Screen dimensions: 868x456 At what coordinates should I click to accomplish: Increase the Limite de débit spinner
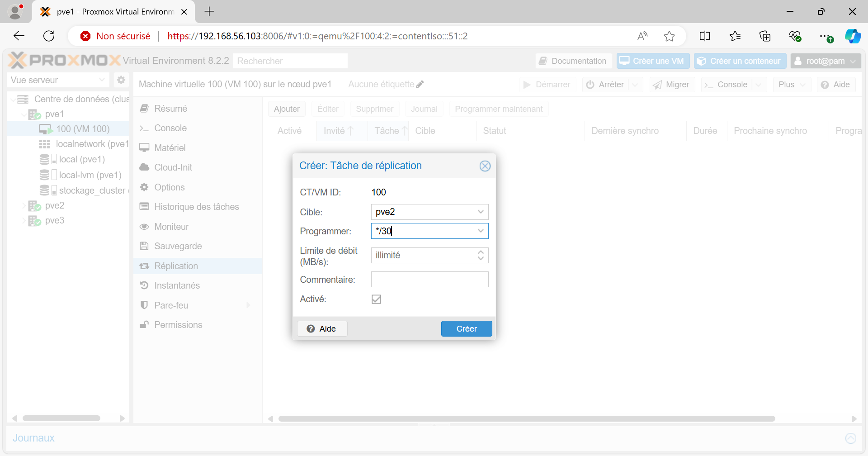pos(481,252)
